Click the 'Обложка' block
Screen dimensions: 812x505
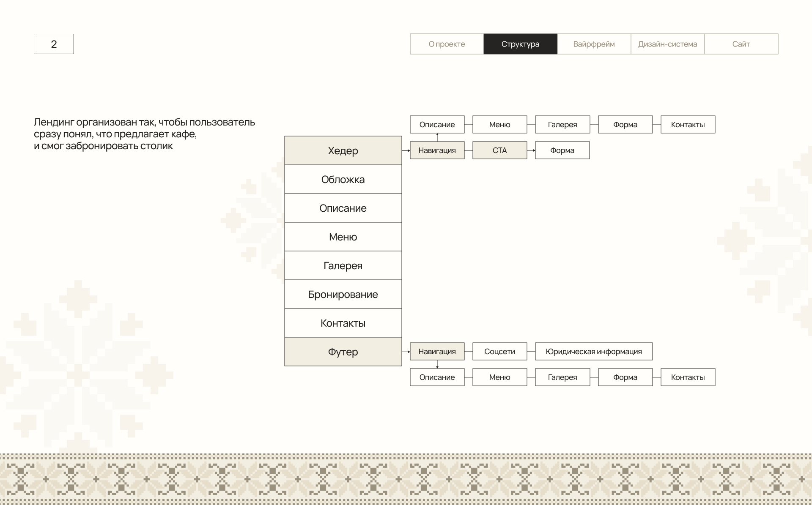click(x=343, y=179)
